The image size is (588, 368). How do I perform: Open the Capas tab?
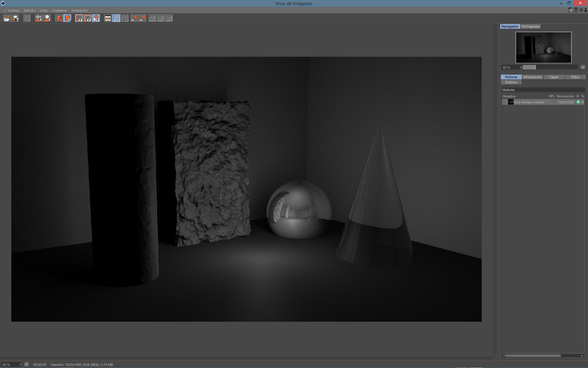[554, 77]
